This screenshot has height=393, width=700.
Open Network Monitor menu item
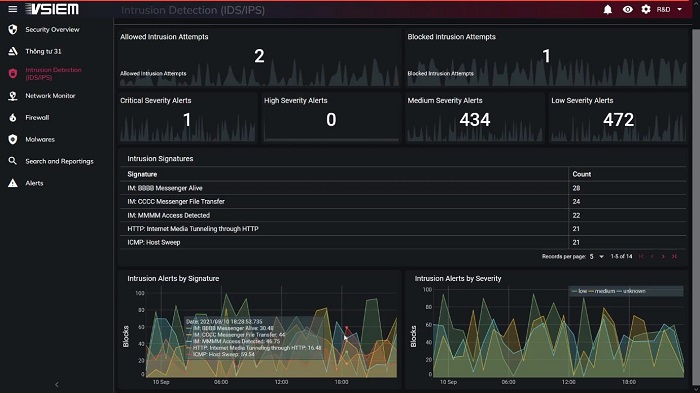coord(50,96)
